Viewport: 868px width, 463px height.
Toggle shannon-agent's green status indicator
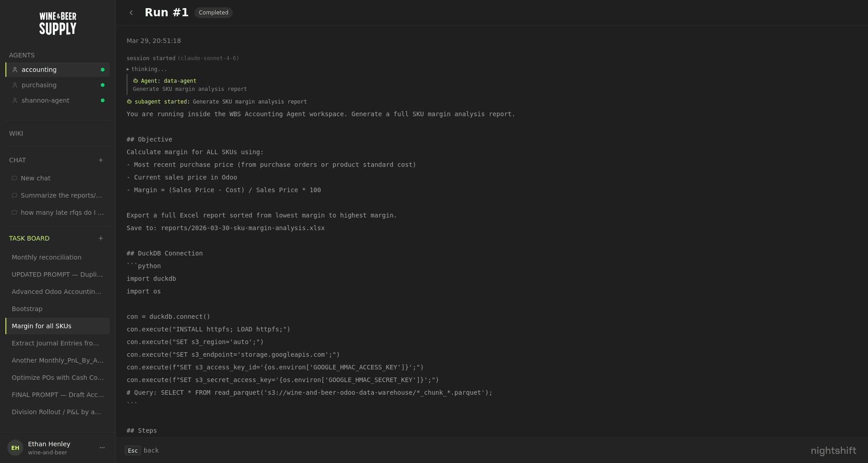(x=103, y=100)
